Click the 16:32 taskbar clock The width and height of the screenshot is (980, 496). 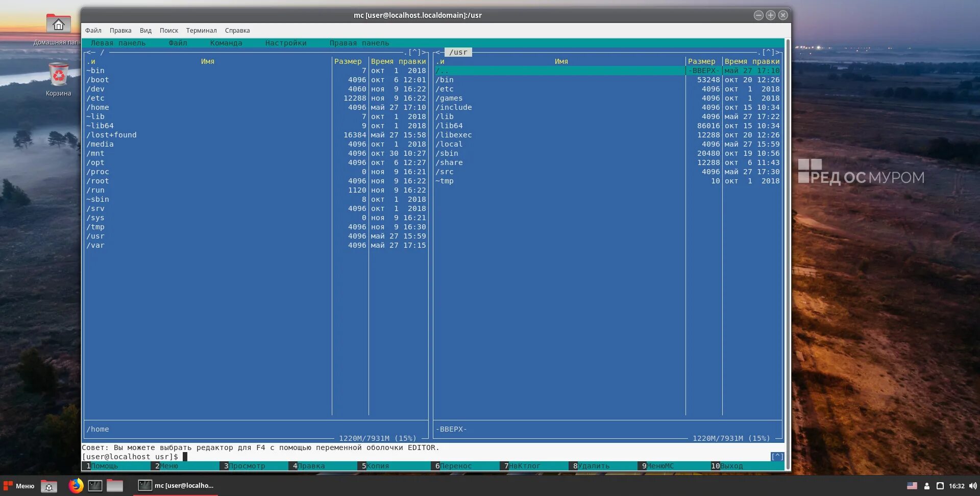(x=957, y=486)
